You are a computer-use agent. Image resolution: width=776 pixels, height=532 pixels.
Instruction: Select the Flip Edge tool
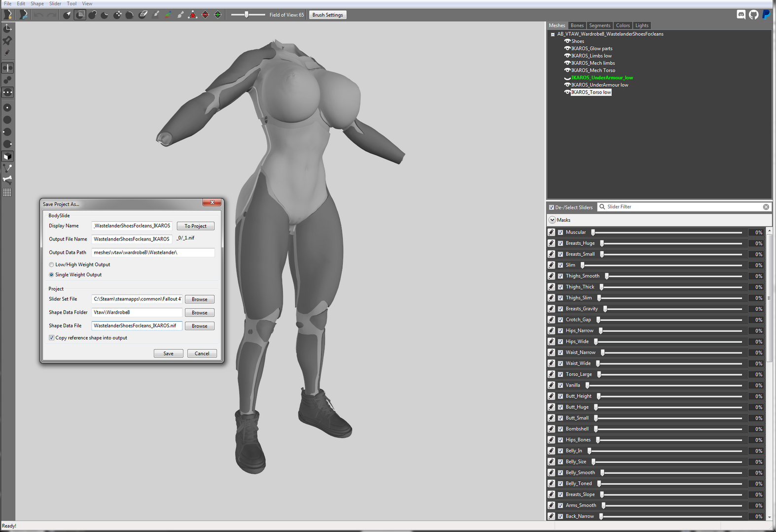point(205,15)
